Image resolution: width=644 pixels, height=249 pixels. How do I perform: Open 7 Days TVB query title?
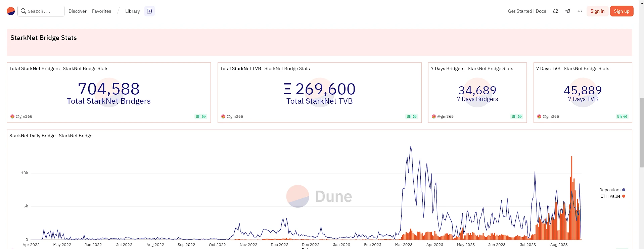coord(548,68)
